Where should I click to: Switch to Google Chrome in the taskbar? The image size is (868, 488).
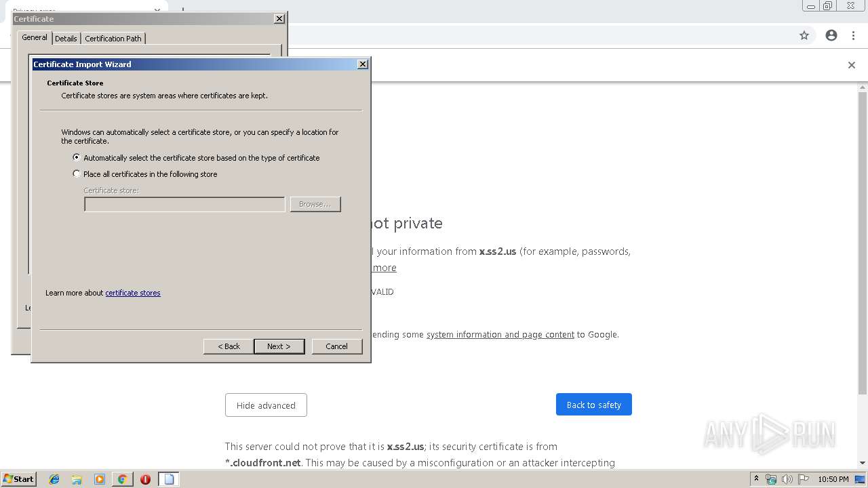(x=122, y=479)
